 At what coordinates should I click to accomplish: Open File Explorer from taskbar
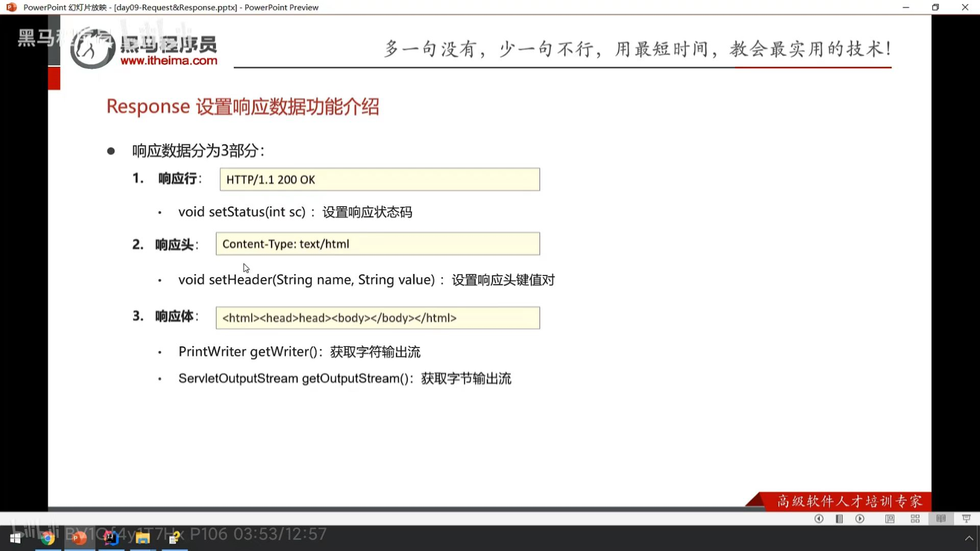pyautogui.click(x=142, y=538)
